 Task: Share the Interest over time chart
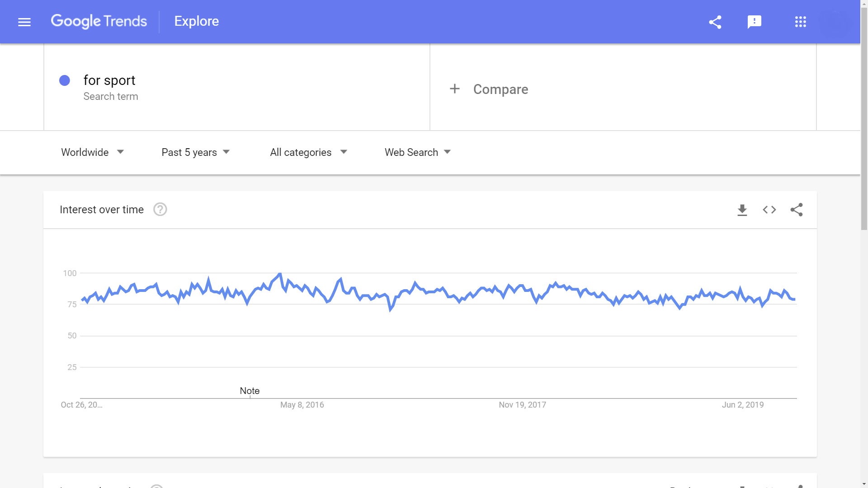pyautogui.click(x=797, y=210)
